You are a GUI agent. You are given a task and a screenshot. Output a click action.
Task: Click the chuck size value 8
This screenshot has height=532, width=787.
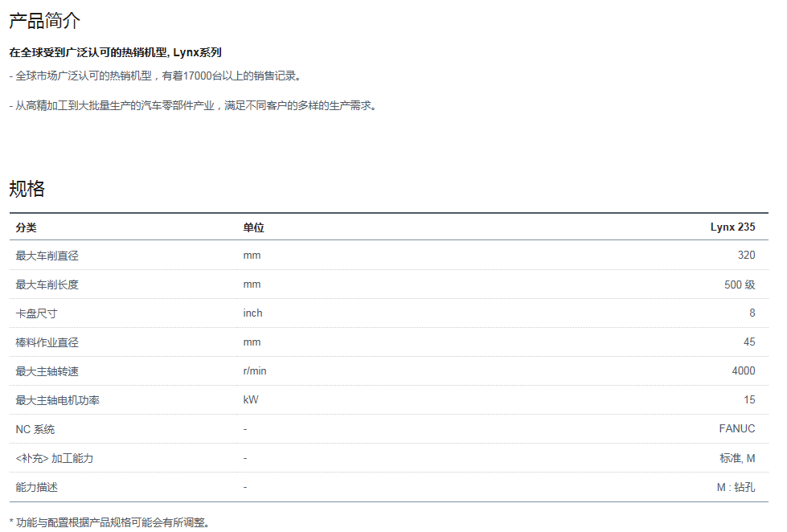pos(752,313)
